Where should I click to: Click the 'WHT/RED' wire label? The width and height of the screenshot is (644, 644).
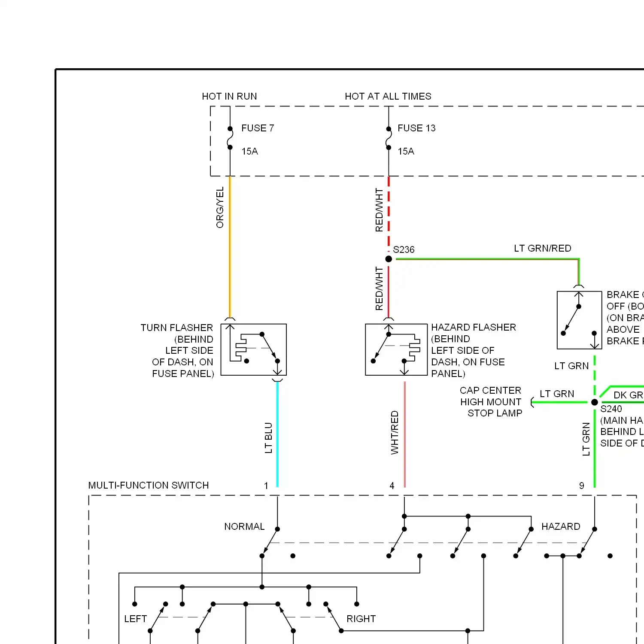(394, 433)
